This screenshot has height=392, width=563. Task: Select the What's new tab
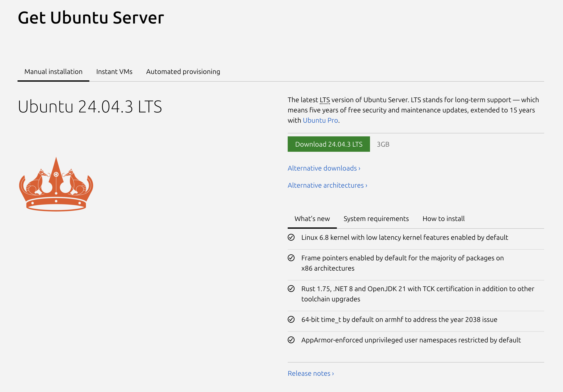click(312, 219)
